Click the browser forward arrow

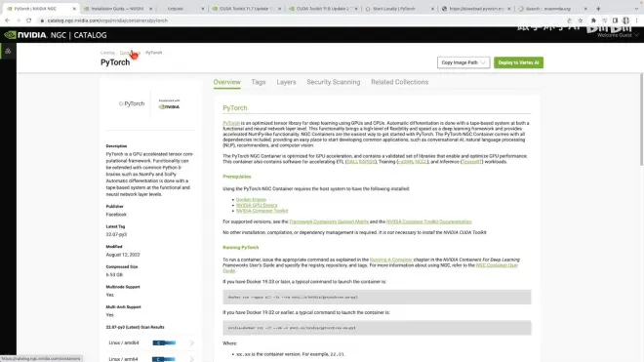[19, 20]
